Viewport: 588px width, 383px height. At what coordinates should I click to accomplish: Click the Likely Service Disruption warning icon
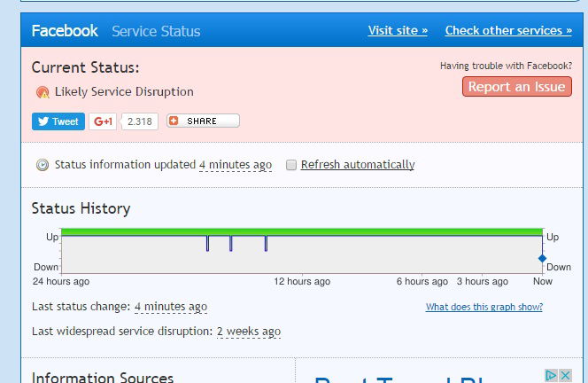click(x=43, y=92)
